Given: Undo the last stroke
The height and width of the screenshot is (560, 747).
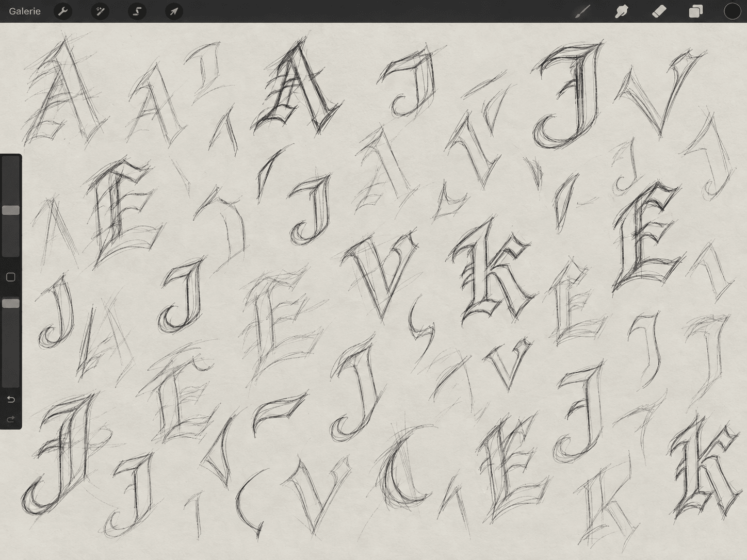Looking at the screenshot, I should (11, 400).
